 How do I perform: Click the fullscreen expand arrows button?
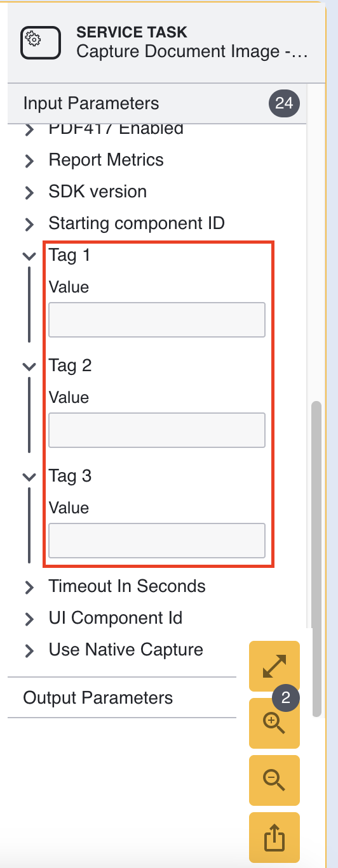[x=274, y=666]
